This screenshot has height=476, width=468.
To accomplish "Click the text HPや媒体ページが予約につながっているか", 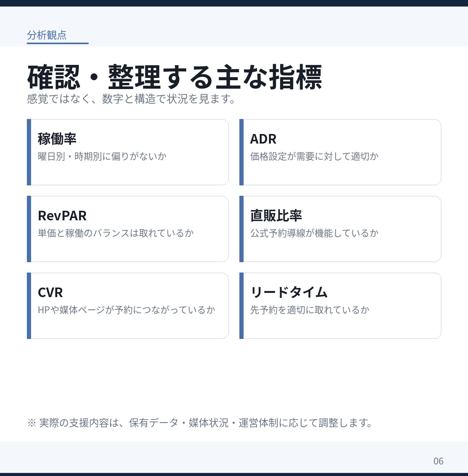I will [127, 310].
